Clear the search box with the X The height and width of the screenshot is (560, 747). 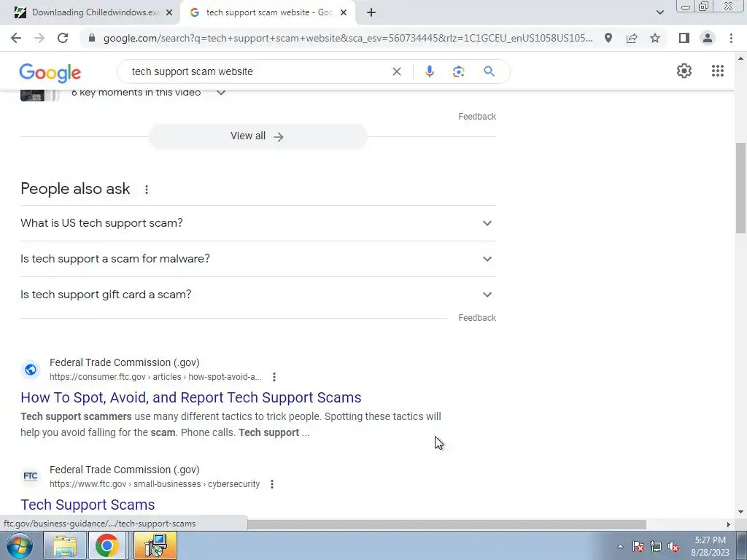pos(396,71)
